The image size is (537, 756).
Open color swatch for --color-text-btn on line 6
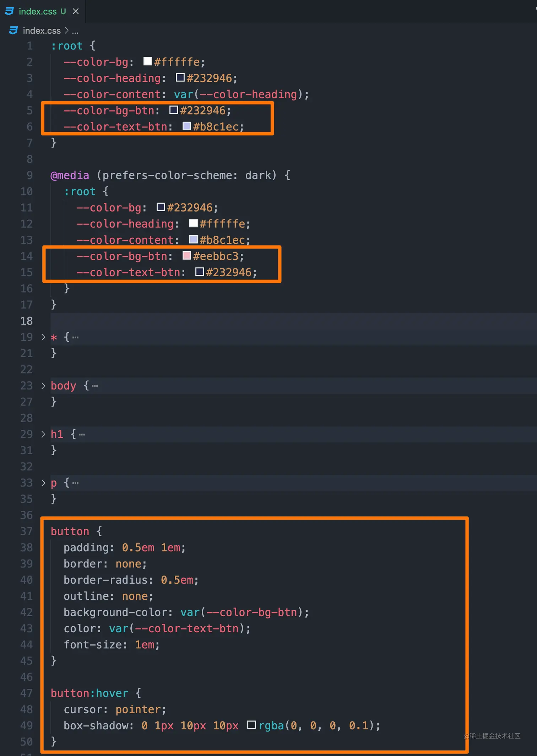pyautogui.click(x=186, y=126)
